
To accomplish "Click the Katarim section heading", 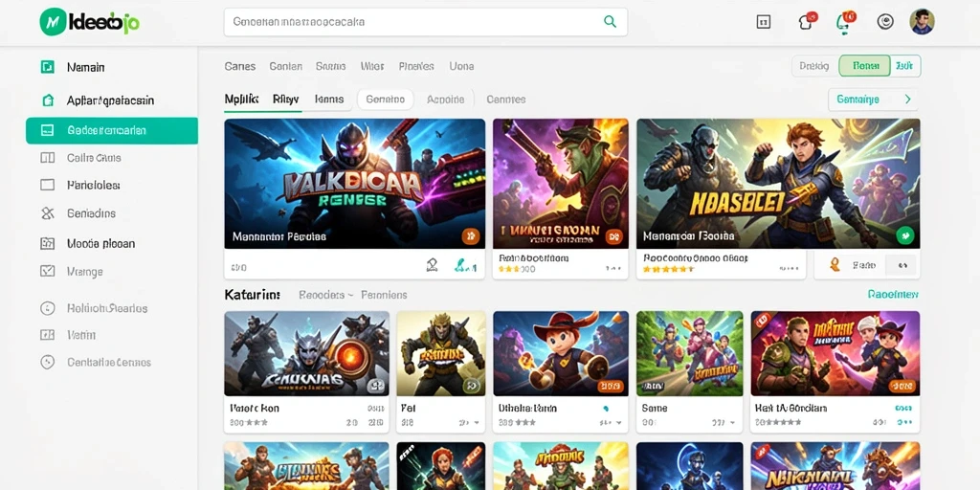I will [252, 295].
